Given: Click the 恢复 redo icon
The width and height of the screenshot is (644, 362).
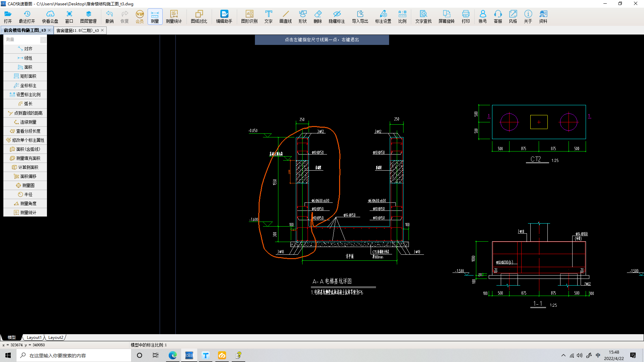Looking at the screenshot, I should [124, 17].
